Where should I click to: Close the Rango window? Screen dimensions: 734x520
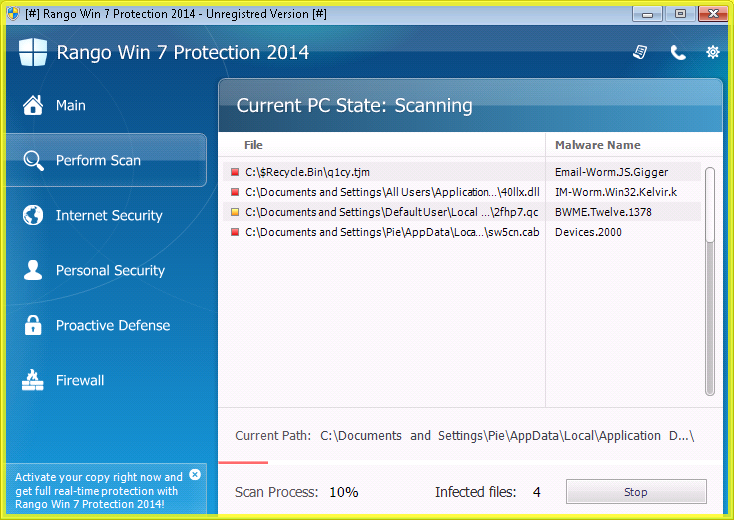713,14
